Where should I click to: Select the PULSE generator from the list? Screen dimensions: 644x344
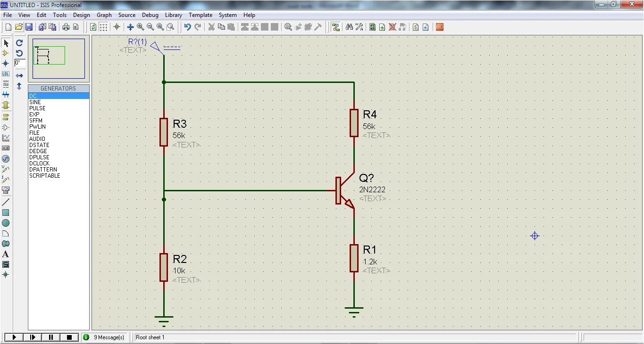59,108
